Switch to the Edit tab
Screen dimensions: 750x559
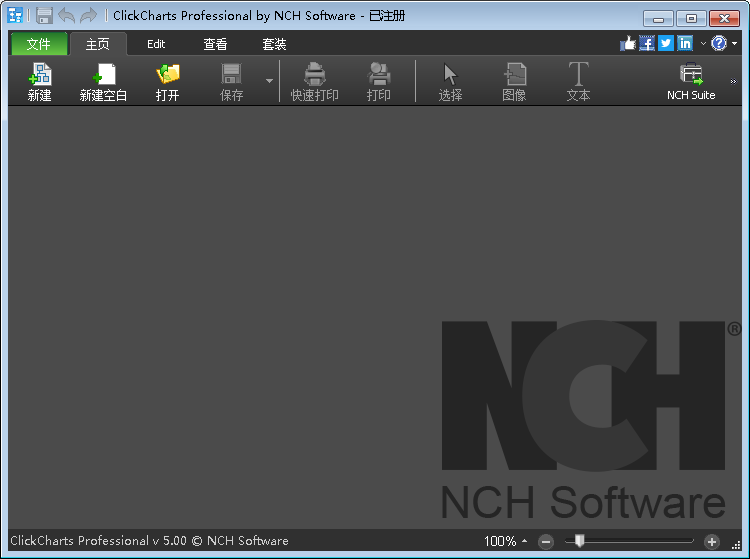(156, 44)
